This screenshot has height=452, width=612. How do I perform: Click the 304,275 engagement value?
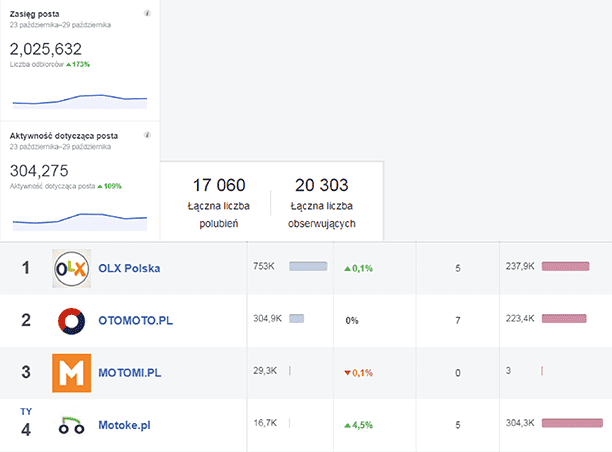coord(39,171)
